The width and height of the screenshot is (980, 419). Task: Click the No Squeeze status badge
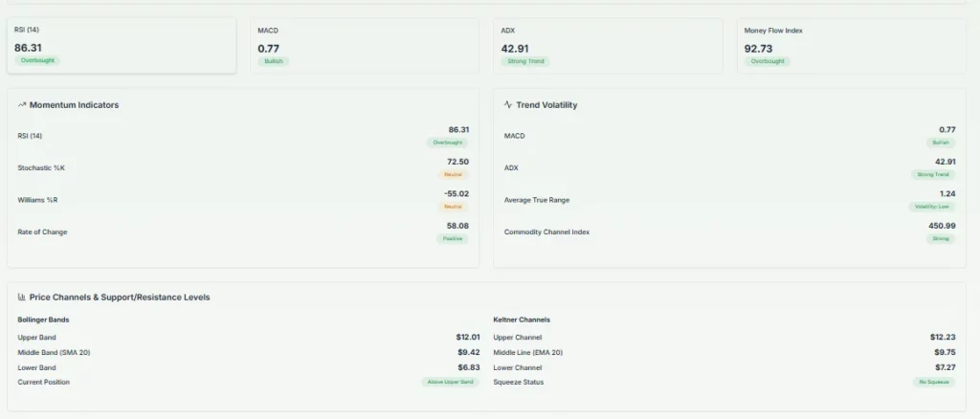[x=934, y=382]
